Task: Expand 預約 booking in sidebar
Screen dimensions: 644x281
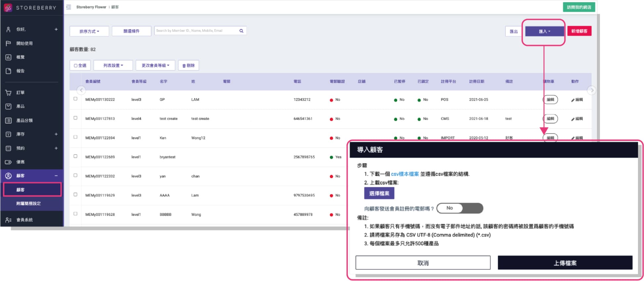Action: 56,148
